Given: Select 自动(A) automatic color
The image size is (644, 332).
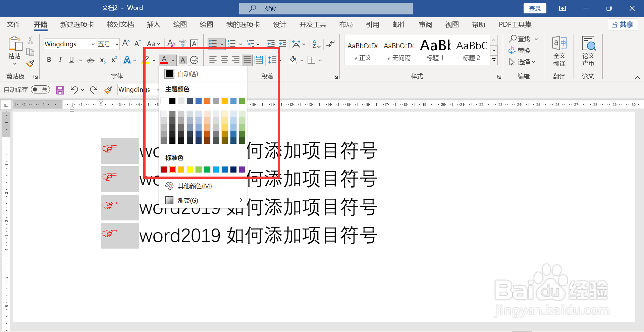Looking at the screenshot, I should point(203,74).
